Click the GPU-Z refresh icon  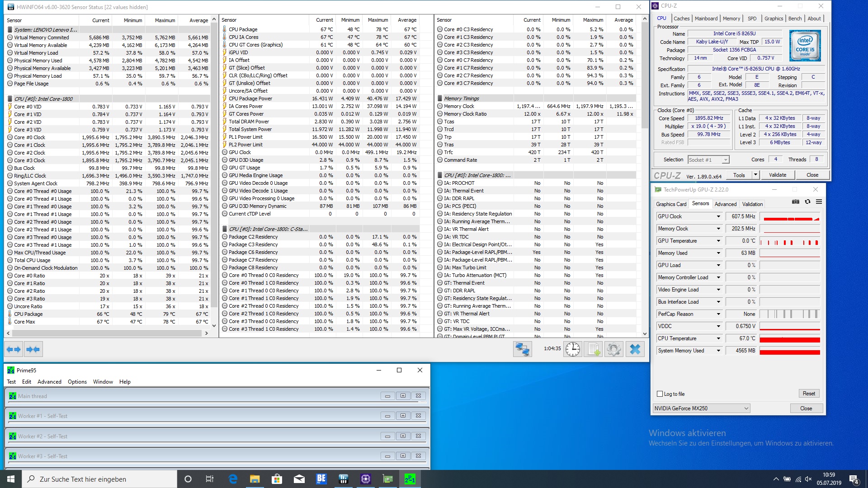(x=807, y=202)
